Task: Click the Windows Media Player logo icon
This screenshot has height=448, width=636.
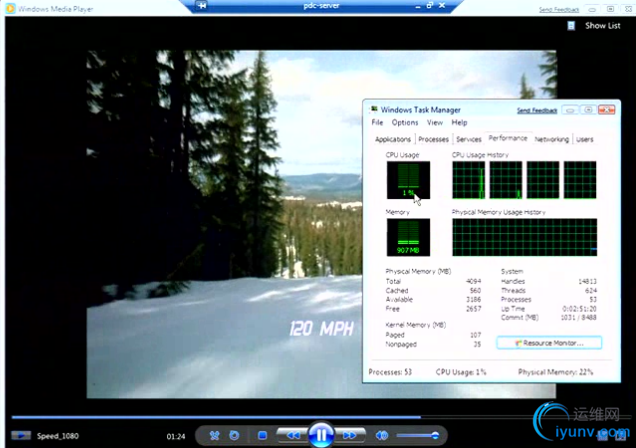Action: click(x=11, y=9)
